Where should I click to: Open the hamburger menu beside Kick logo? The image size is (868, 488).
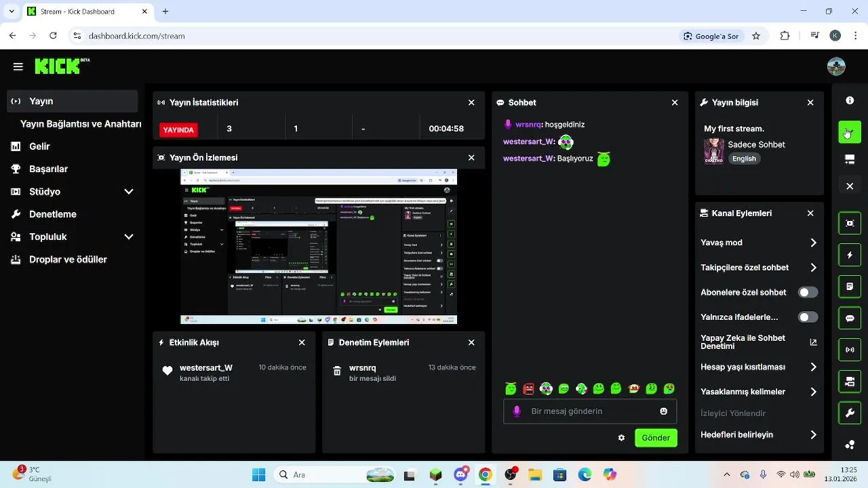pos(18,66)
